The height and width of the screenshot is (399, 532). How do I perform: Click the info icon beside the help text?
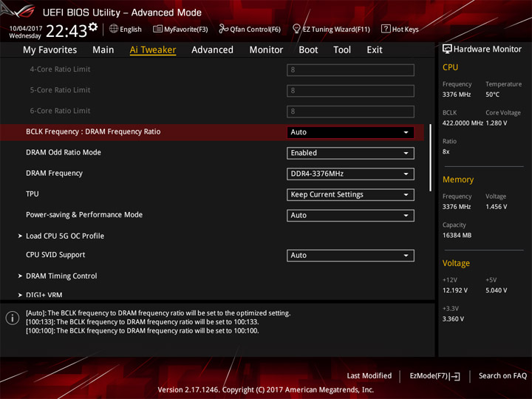pyautogui.click(x=13, y=318)
